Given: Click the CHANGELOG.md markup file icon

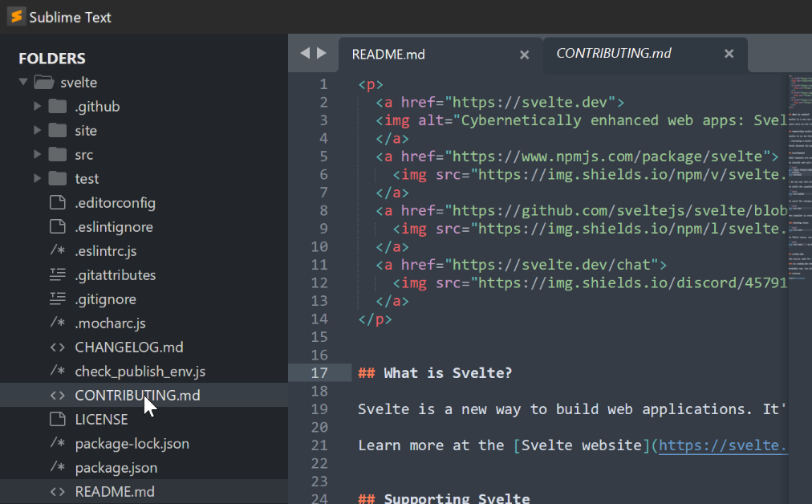Looking at the screenshot, I should (x=58, y=347).
